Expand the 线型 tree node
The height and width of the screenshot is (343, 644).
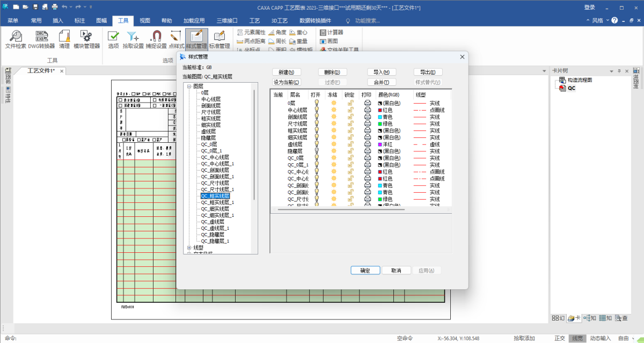coord(189,247)
